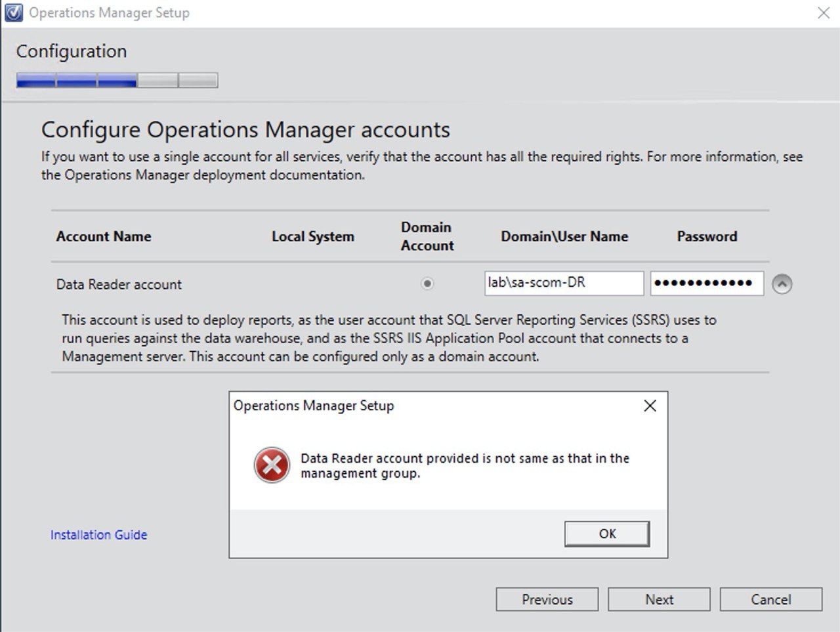Image resolution: width=840 pixels, height=632 pixels.
Task: Click the Configuration progress bar
Action: 117,80
